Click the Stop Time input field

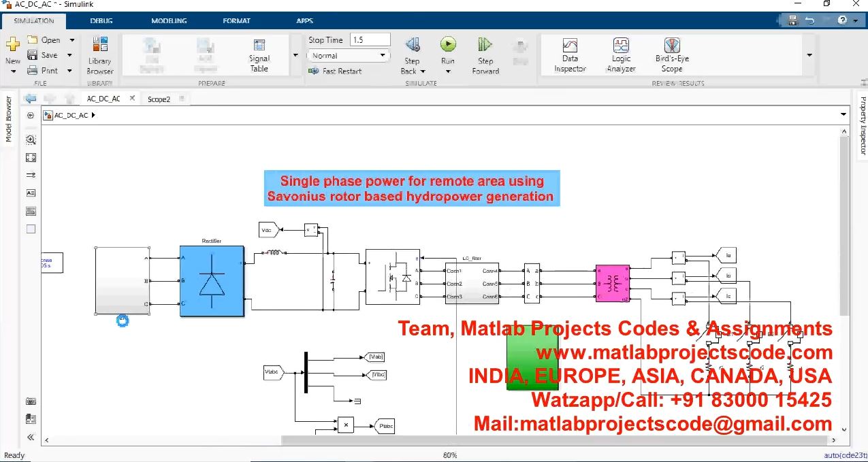click(x=370, y=40)
